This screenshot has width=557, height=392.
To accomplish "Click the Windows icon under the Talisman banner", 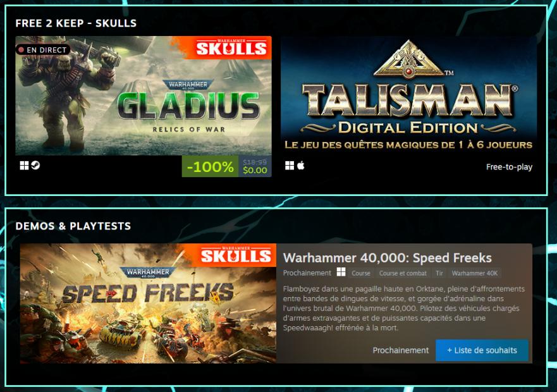I will [x=290, y=166].
